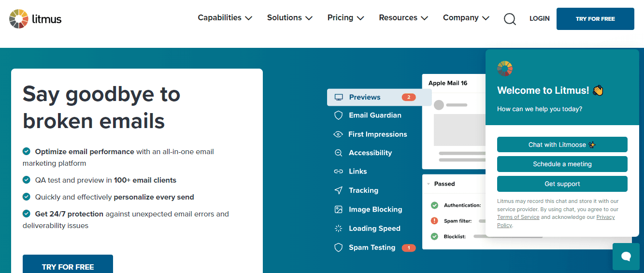
Task: Click the Links chain icon
Action: pyautogui.click(x=339, y=172)
